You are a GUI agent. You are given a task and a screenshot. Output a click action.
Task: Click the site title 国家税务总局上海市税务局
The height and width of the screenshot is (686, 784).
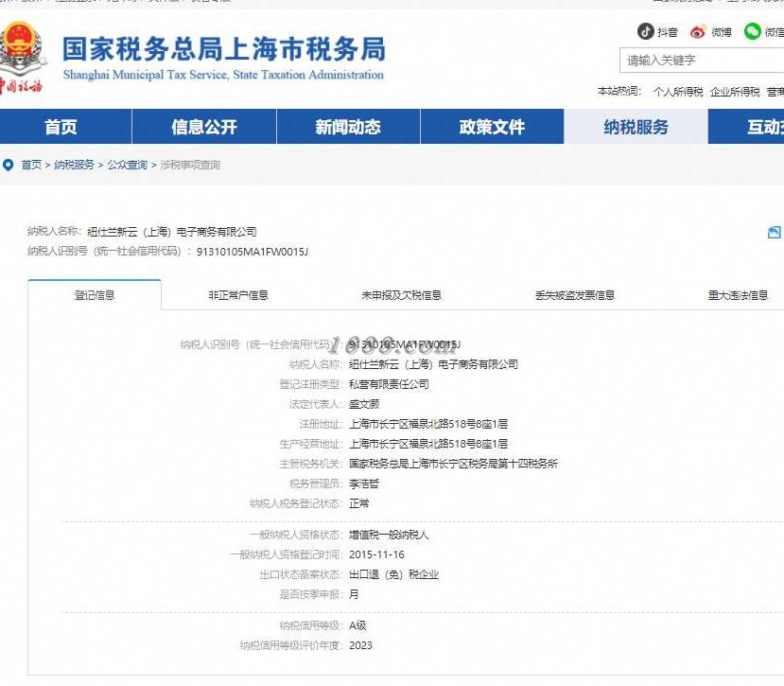(x=223, y=49)
